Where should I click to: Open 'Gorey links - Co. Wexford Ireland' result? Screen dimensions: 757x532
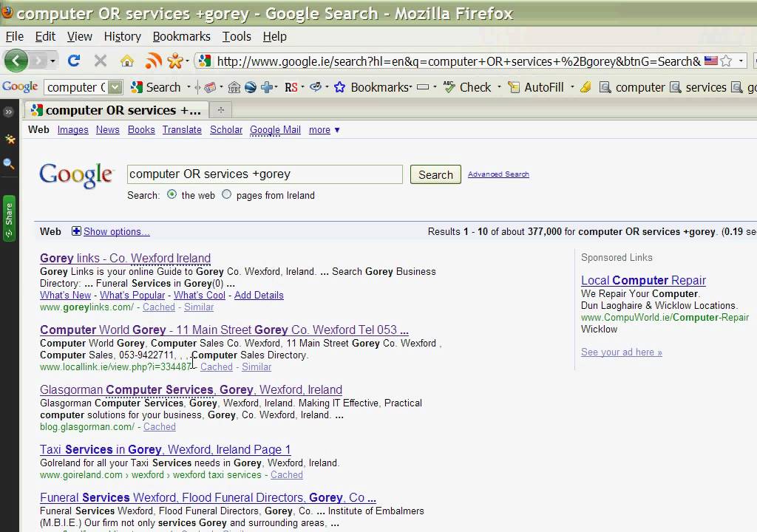(126, 259)
